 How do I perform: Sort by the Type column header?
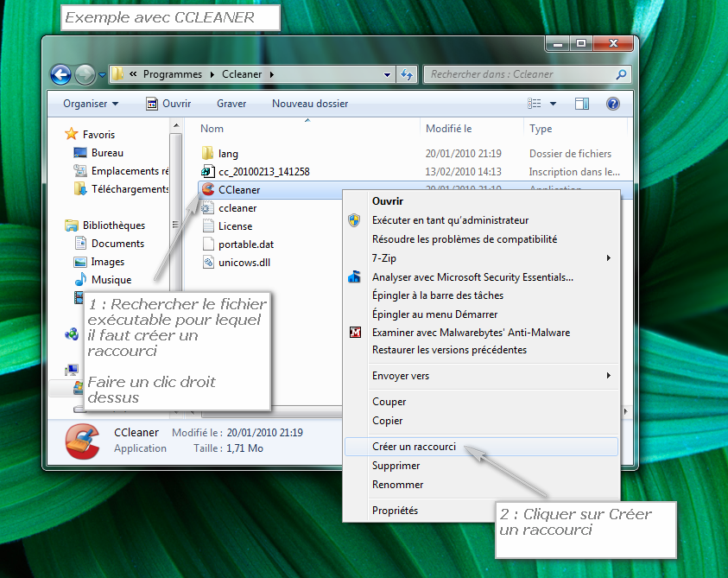[x=541, y=129]
